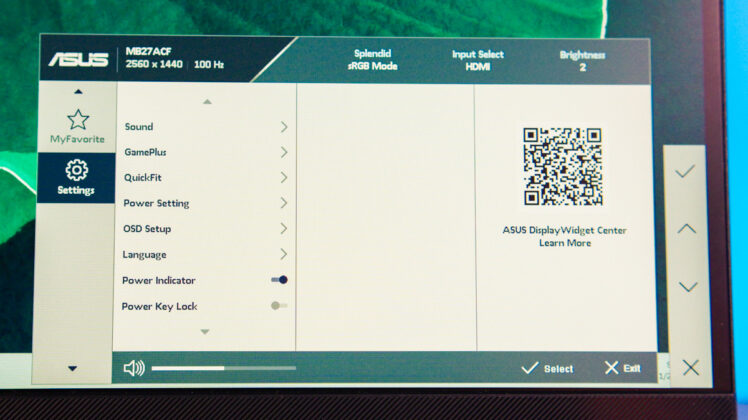Image resolution: width=748 pixels, height=420 pixels.
Task: Open the Power Setting menu item
Action: 205,203
